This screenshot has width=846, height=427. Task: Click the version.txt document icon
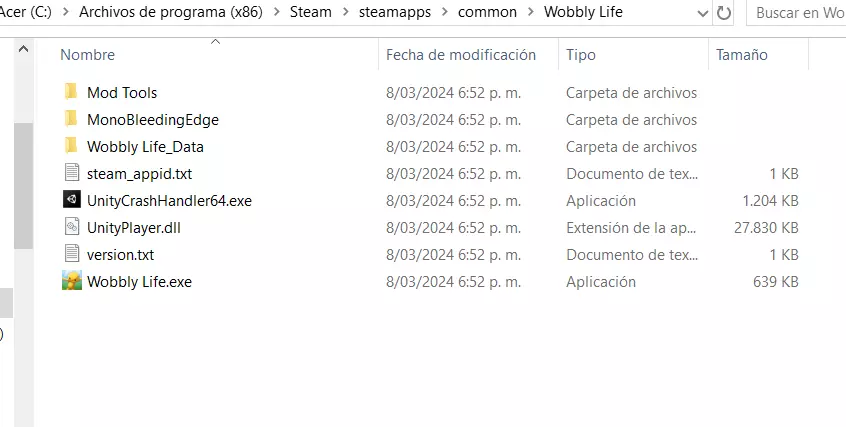(x=71, y=254)
